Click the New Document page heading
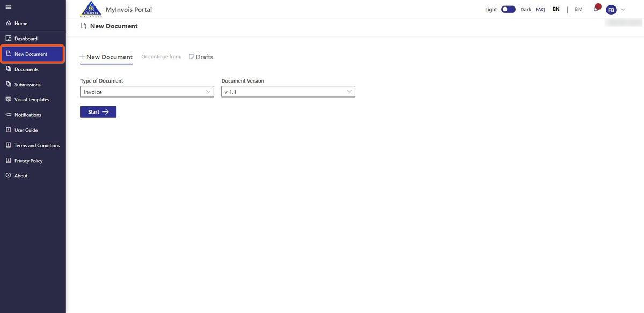Image resolution: width=644 pixels, height=313 pixels. pyautogui.click(x=114, y=26)
